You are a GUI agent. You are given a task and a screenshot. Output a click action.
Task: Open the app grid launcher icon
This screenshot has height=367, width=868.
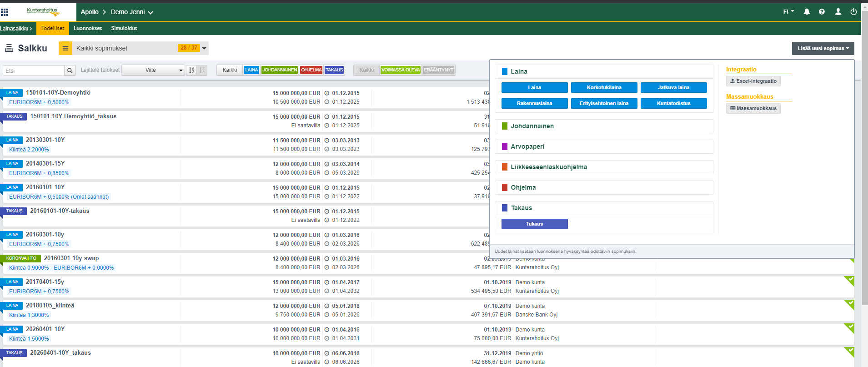(x=5, y=12)
